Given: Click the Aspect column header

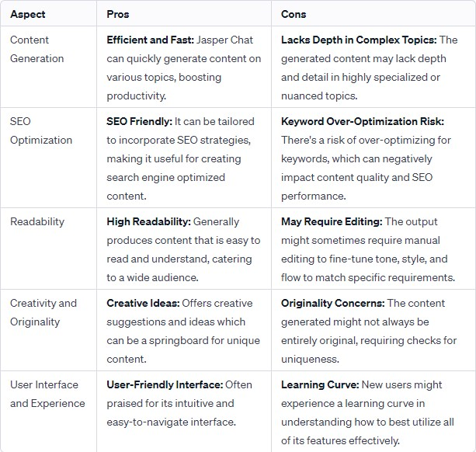Looking at the screenshot, I should point(28,14).
